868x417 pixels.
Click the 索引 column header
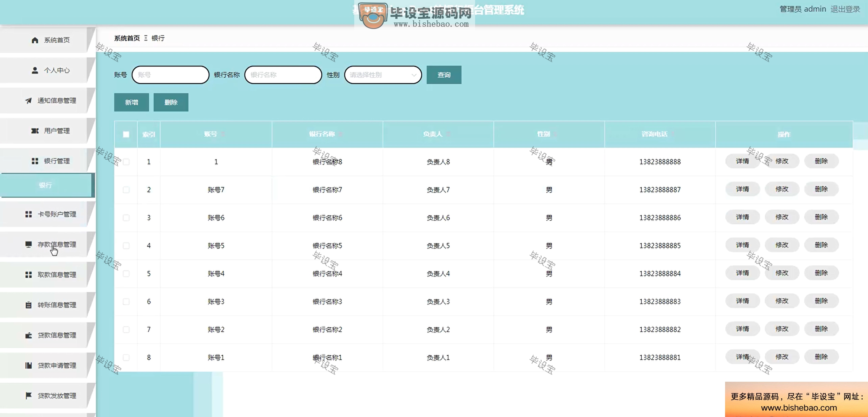tap(148, 134)
